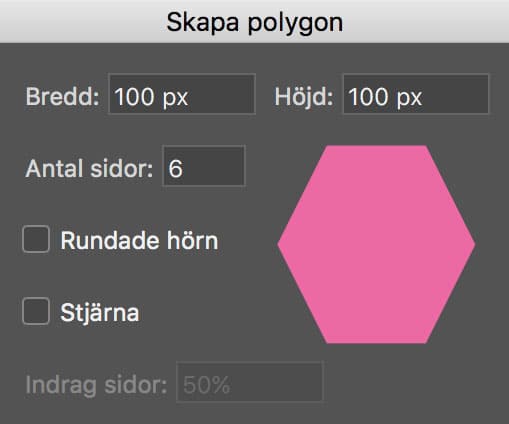The height and width of the screenshot is (424, 509).
Task: Click the px unit in the Bredd field
Action: click(x=176, y=98)
